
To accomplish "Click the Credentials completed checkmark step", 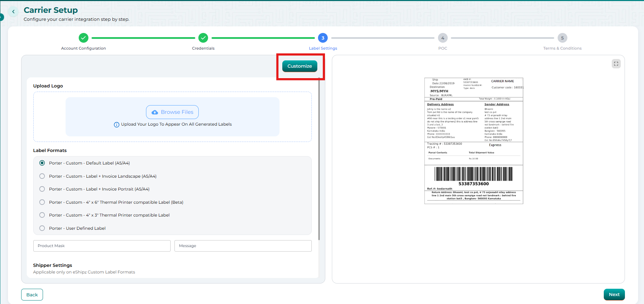I will coord(203,38).
